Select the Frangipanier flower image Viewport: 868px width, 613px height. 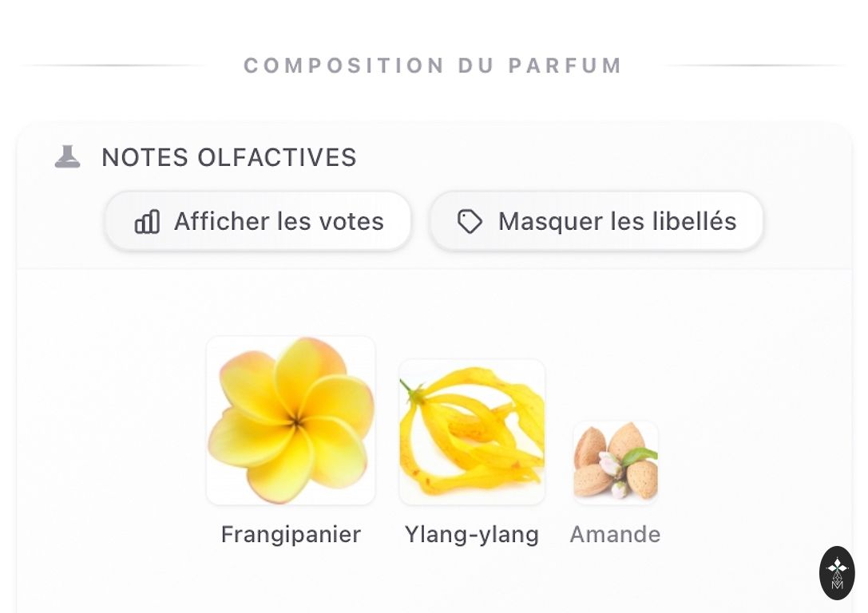pyautogui.click(x=291, y=421)
